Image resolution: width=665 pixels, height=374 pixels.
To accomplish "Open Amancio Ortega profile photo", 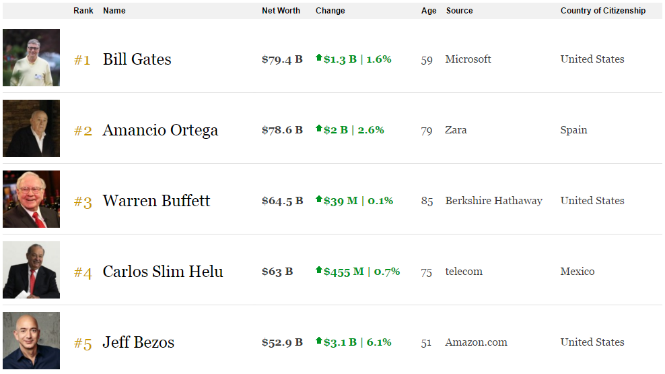I will (31, 128).
